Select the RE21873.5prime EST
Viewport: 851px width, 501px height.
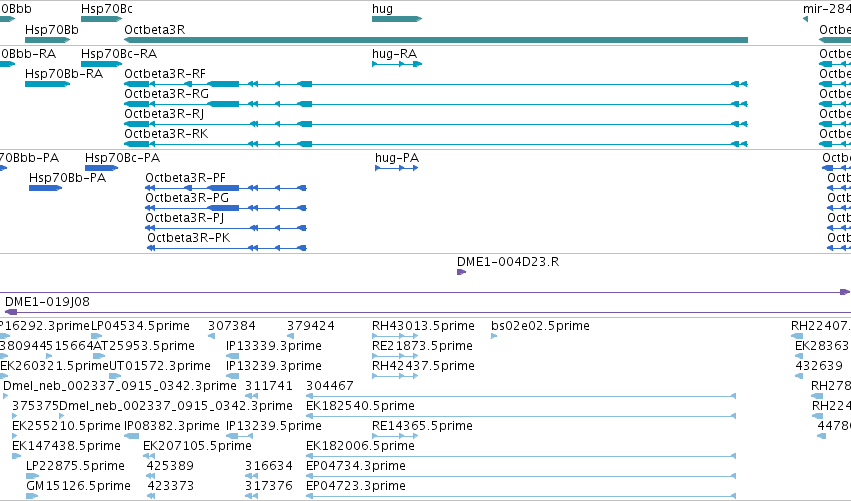pos(395,356)
